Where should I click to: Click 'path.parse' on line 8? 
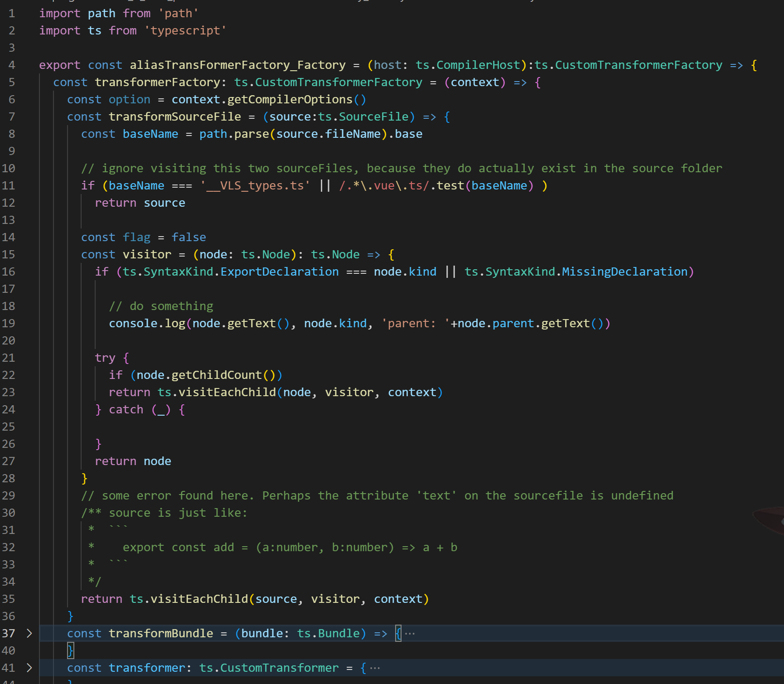click(234, 134)
